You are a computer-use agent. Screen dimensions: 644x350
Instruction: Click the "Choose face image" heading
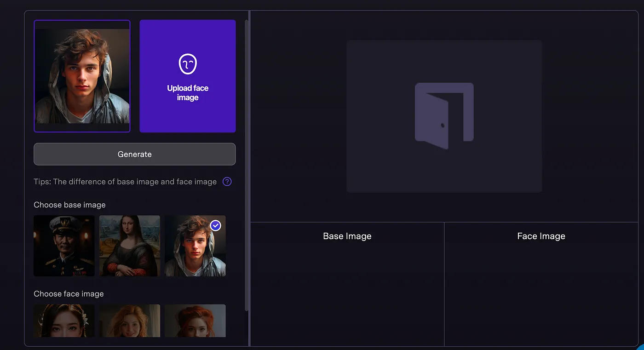69,293
